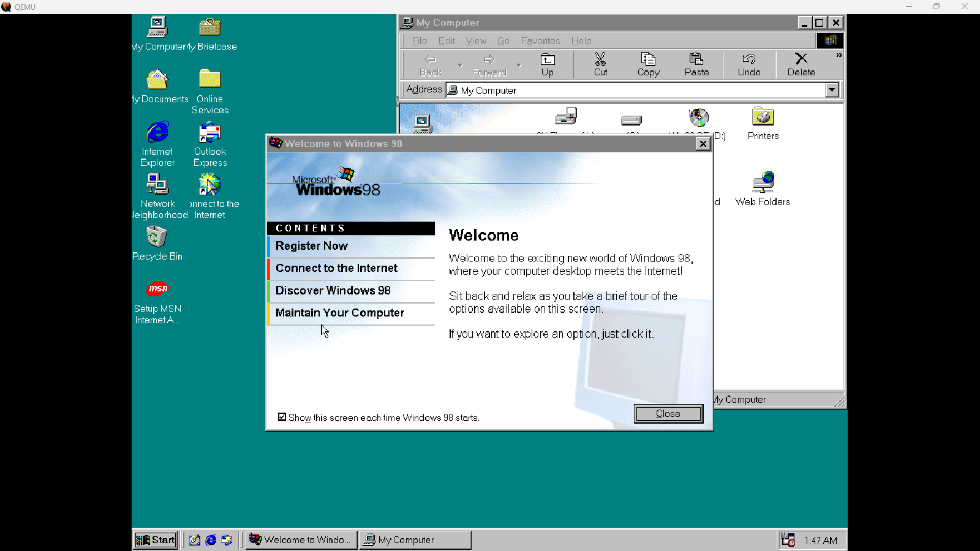980x551 pixels.
Task: Expand the Back button history arrow
Action: pyautogui.click(x=459, y=64)
